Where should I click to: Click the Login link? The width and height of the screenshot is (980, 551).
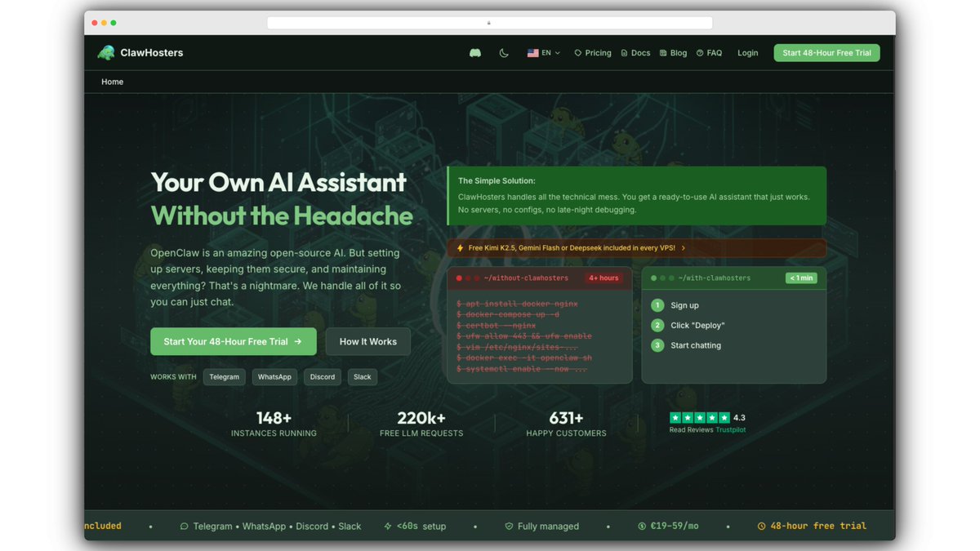click(x=748, y=53)
